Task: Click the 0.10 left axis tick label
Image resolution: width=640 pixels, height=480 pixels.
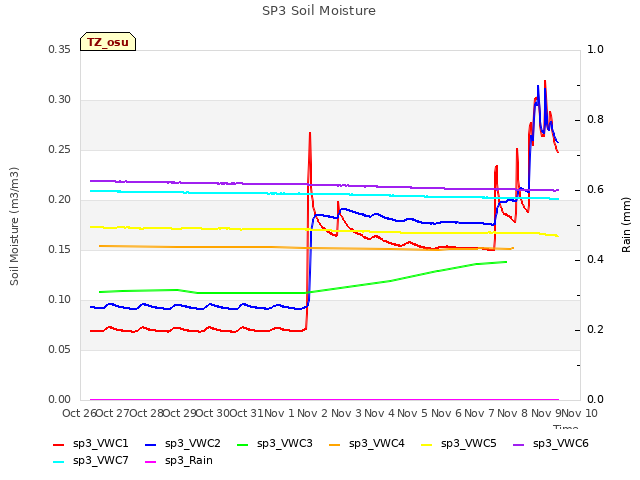Action: click(59, 300)
